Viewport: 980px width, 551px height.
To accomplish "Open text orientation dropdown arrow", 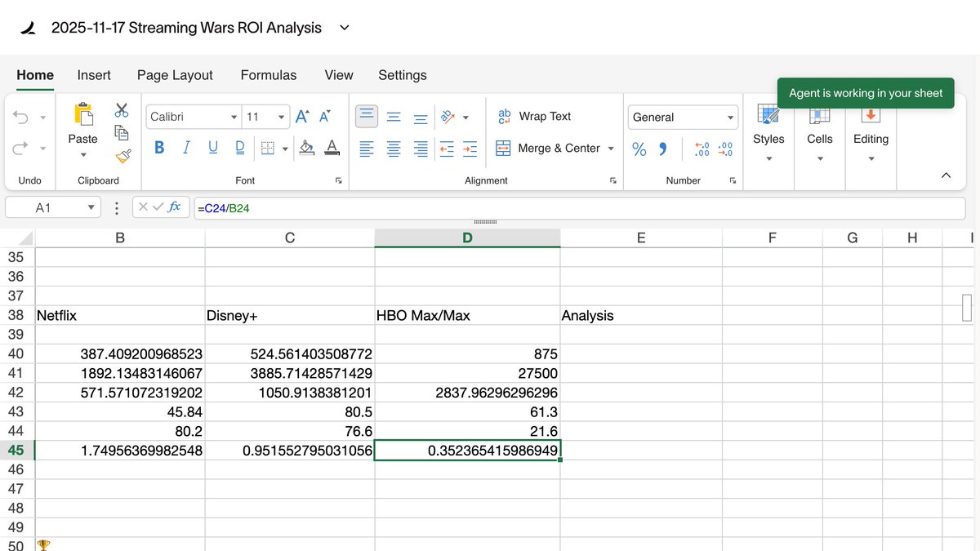I will [465, 118].
